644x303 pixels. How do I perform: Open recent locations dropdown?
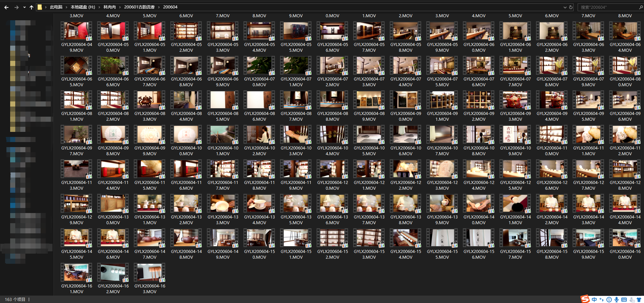24,7
